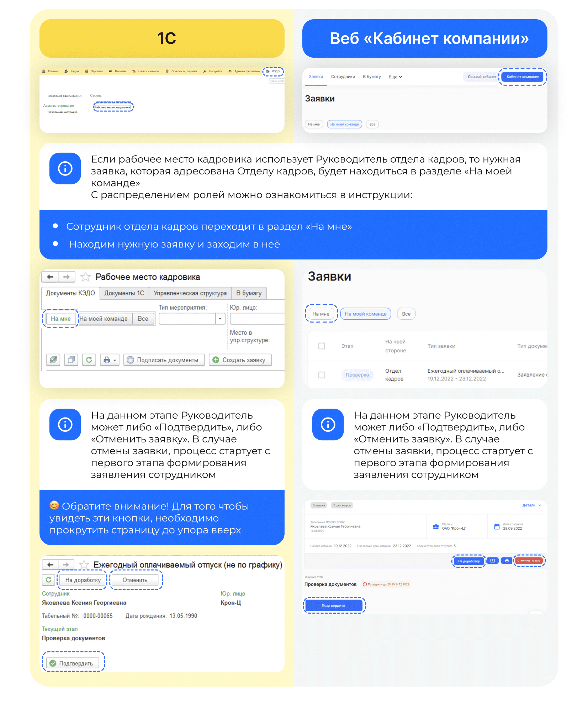Open the Управленческая структура tab
Image resolution: width=588 pixels, height=703 pixels.
click(190, 293)
